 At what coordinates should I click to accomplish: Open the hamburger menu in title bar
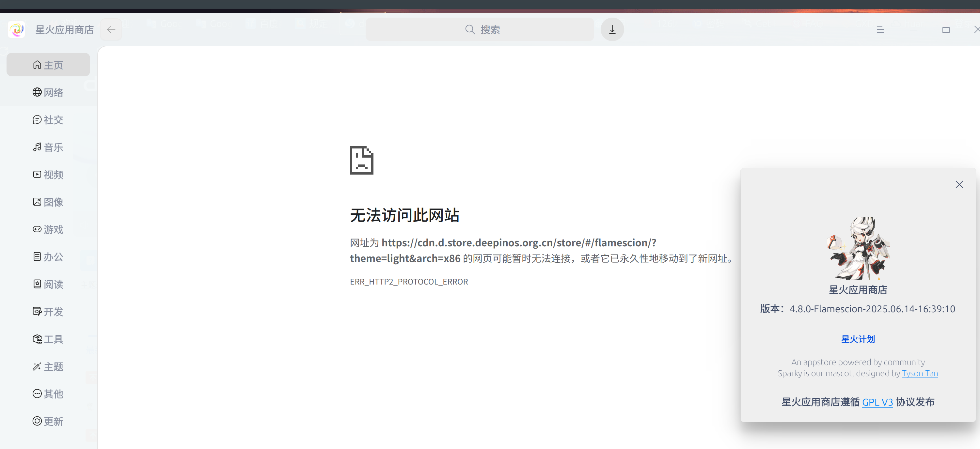pos(880,30)
